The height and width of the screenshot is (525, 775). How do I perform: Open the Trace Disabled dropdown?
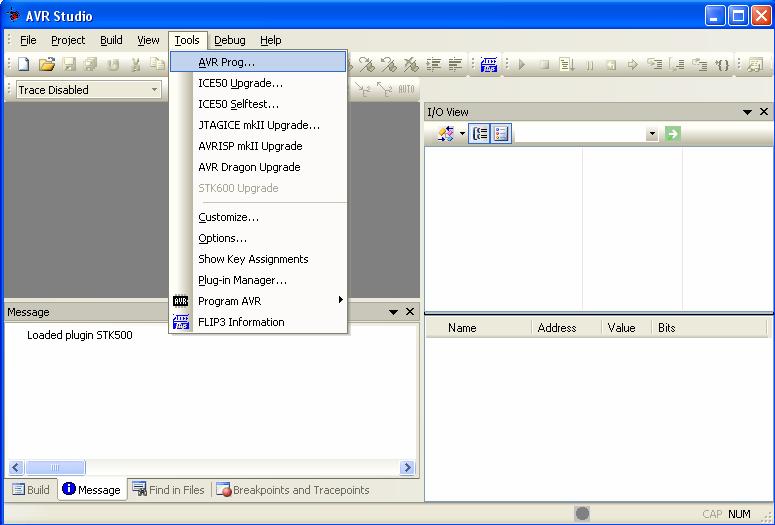pos(155,90)
